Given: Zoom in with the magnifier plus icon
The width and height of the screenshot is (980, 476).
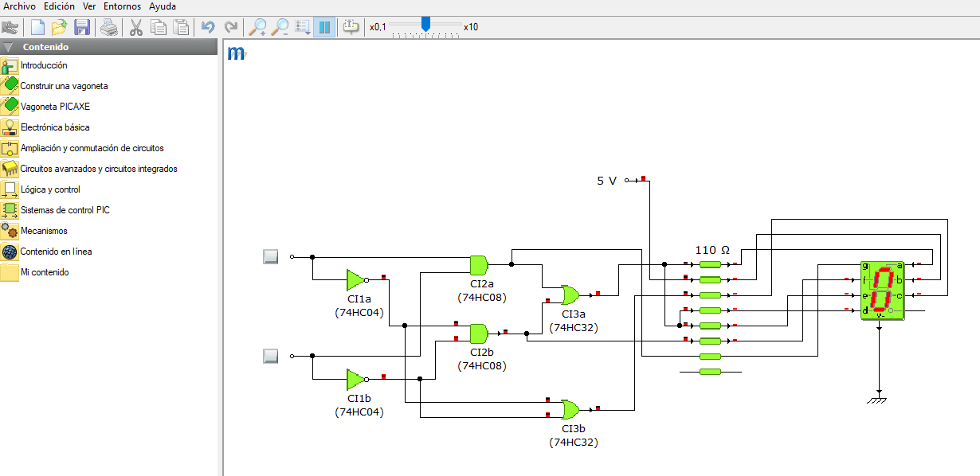Looking at the screenshot, I should [258, 27].
